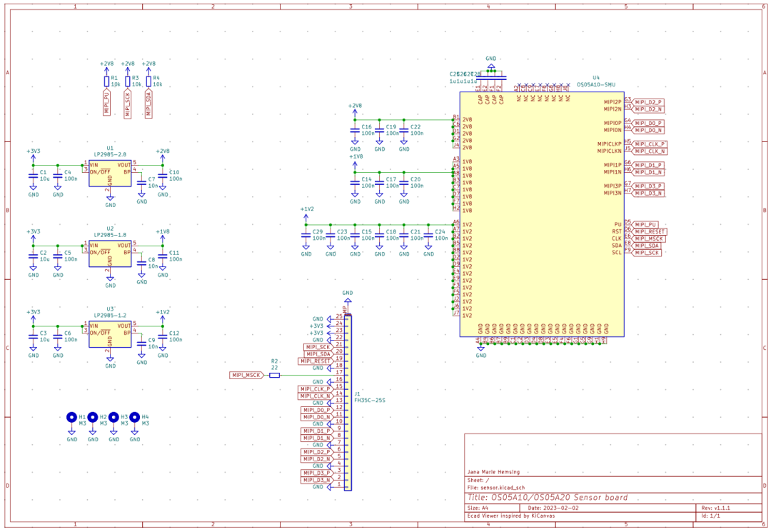This screenshot has height=532, width=771.
Task: Click the Rev: v1.1.1 field
Action: [715, 508]
